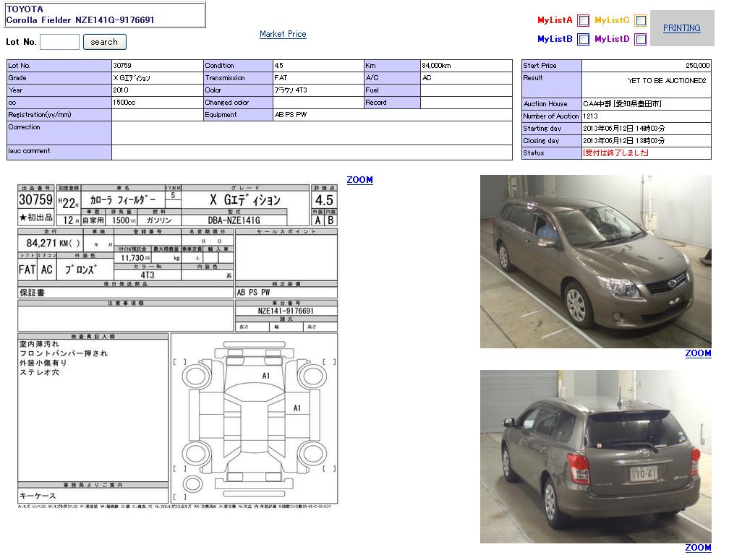729x560 pixels.
Task: Select the Km value 84,000km cell
Action: tap(466, 66)
